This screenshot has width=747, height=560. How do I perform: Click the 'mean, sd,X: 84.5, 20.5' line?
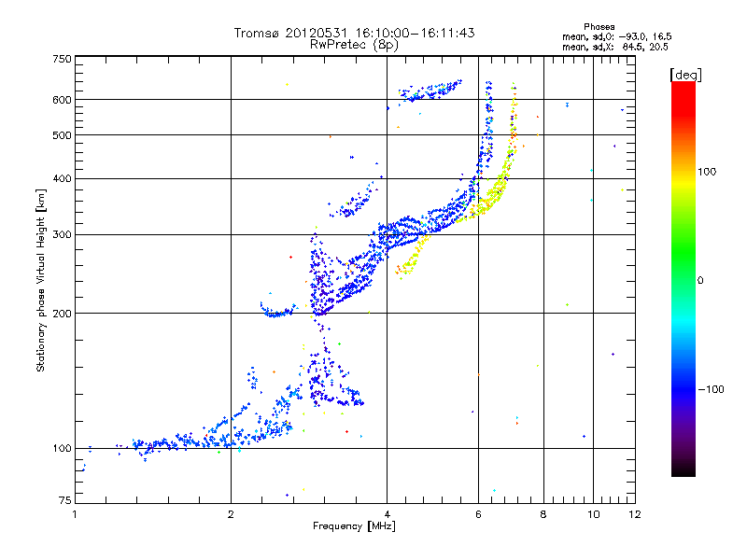(x=614, y=47)
